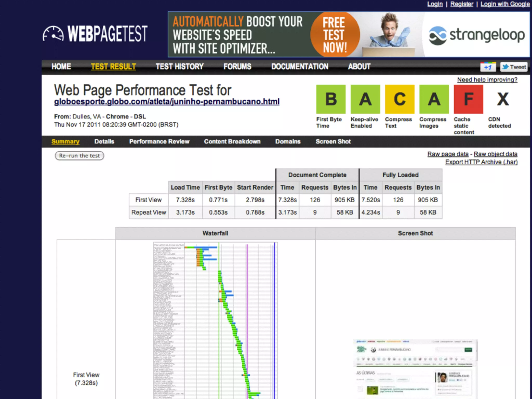Switch to the Details tab
Image resolution: width=532 pixels, height=399 pixels.
104,142
